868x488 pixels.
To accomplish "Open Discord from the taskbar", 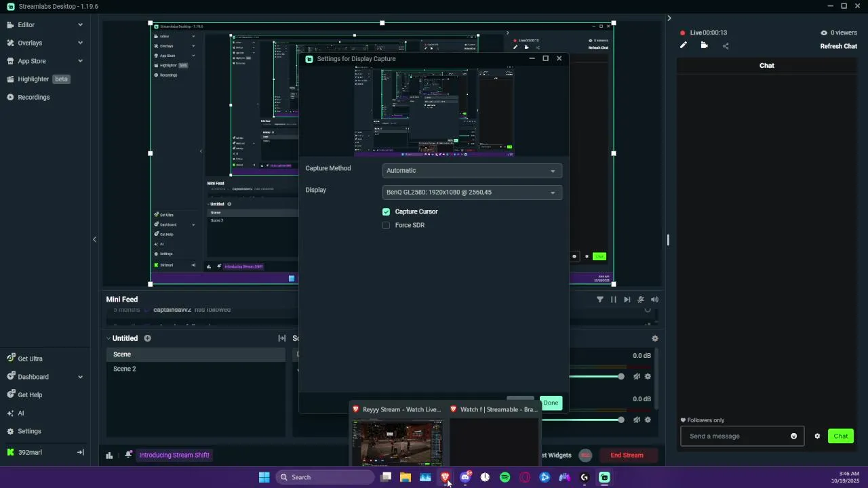I will click(x=465, y=477).
